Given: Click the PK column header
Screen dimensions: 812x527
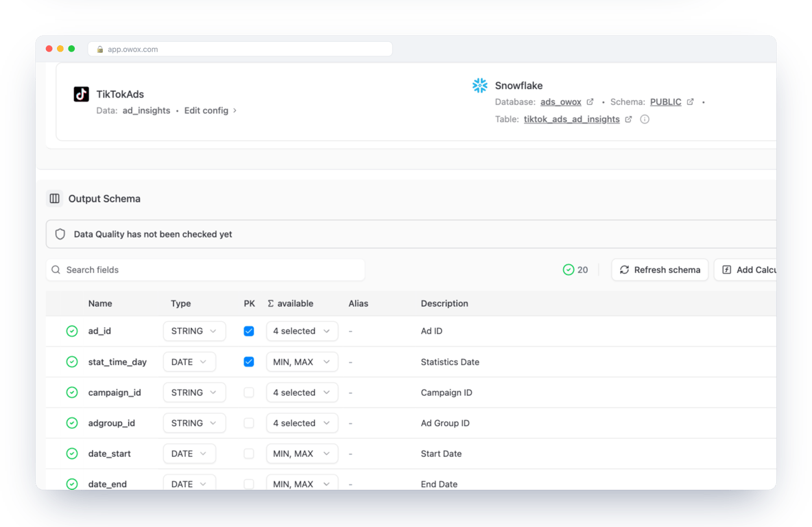Looking at the screenshot, I should click(249, 304).
